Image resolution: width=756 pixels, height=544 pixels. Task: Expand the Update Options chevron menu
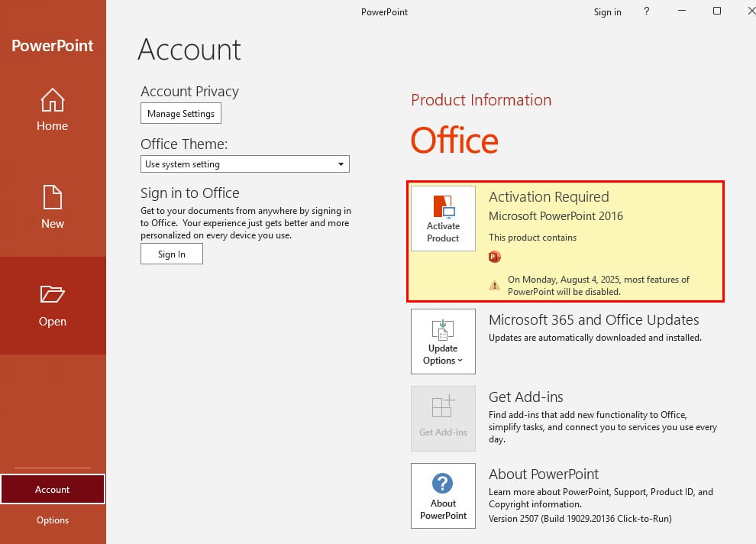pyautogui.click(x=460, y=361)
